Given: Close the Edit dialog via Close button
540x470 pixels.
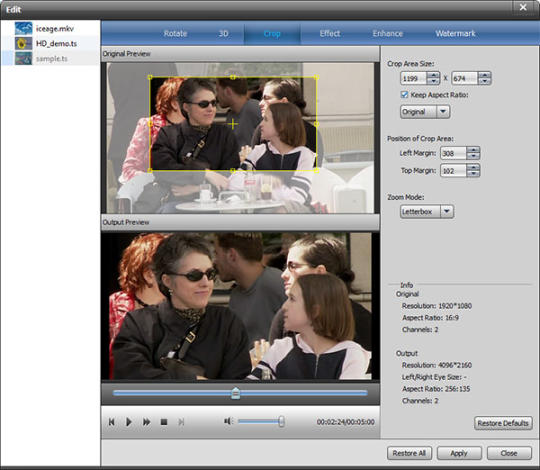Looking at the screenshot, I should tap(509, 453).
